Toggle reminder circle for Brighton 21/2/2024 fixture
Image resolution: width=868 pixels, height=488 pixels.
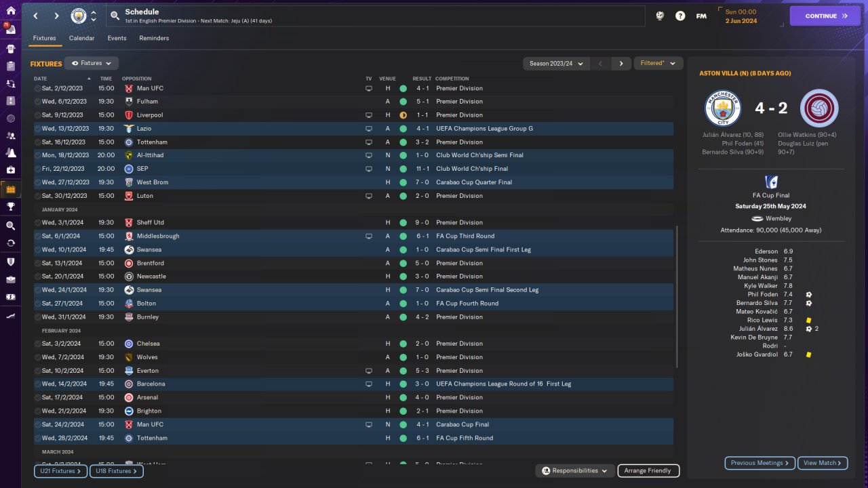[x=37, y=411]
